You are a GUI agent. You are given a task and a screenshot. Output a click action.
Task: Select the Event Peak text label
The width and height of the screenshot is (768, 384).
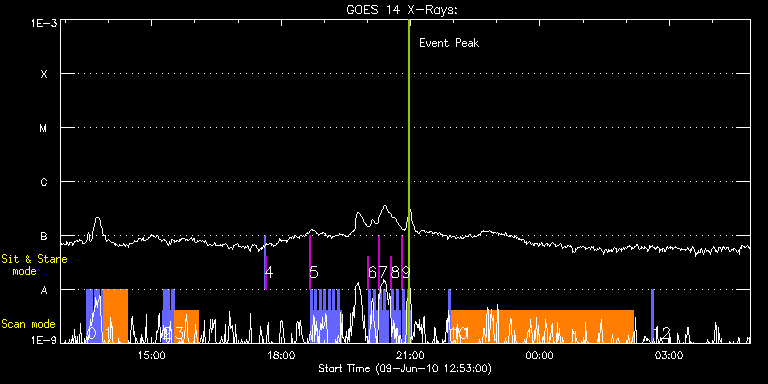449,43
